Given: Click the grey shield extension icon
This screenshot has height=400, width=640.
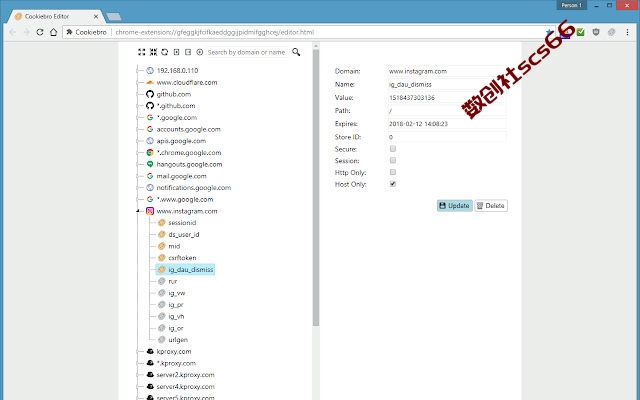Looking at the screenshot, I should click(x=596, y=32).
